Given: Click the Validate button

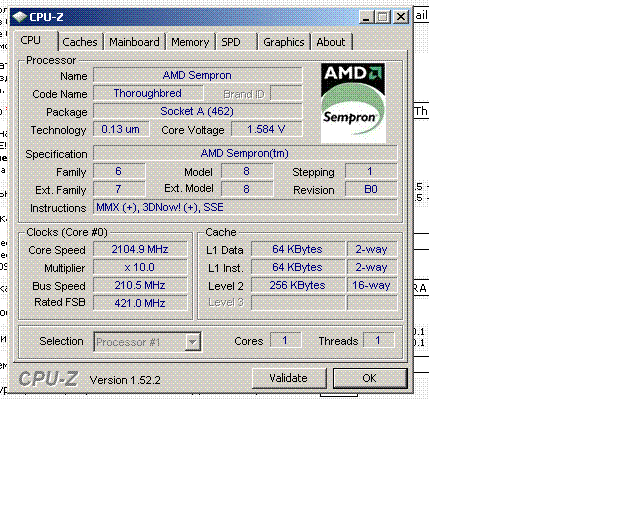Looking at the screenshot, I should tap(289, 378).
